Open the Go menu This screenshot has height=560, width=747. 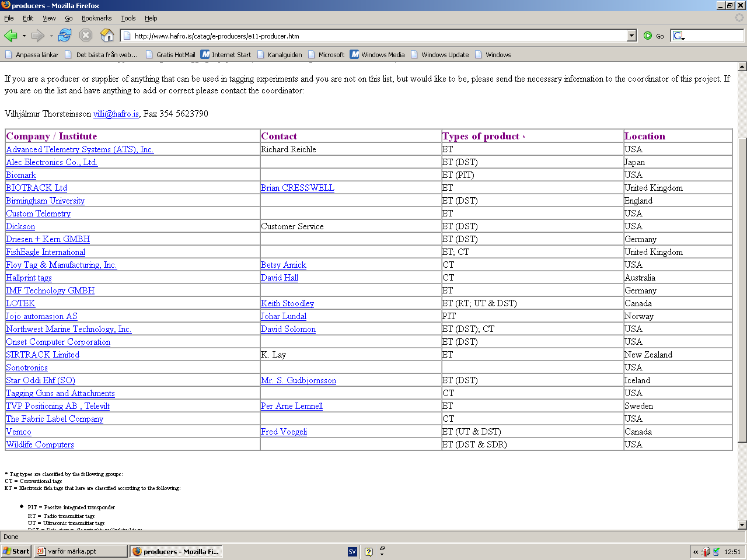pos(69,18)
